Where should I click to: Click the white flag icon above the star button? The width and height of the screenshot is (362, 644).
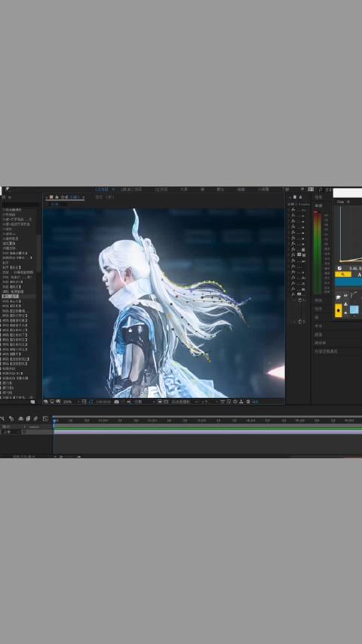pyautogui.click(x=338, y=297)
